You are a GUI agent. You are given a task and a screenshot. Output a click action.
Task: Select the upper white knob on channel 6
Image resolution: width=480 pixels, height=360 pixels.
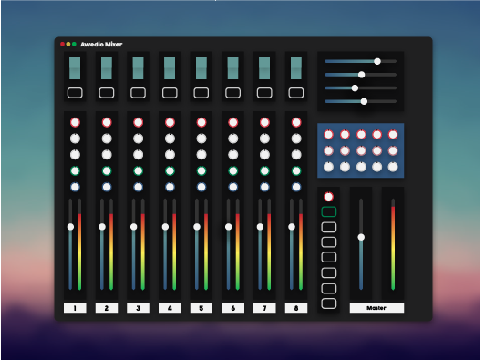pos(233,138)
